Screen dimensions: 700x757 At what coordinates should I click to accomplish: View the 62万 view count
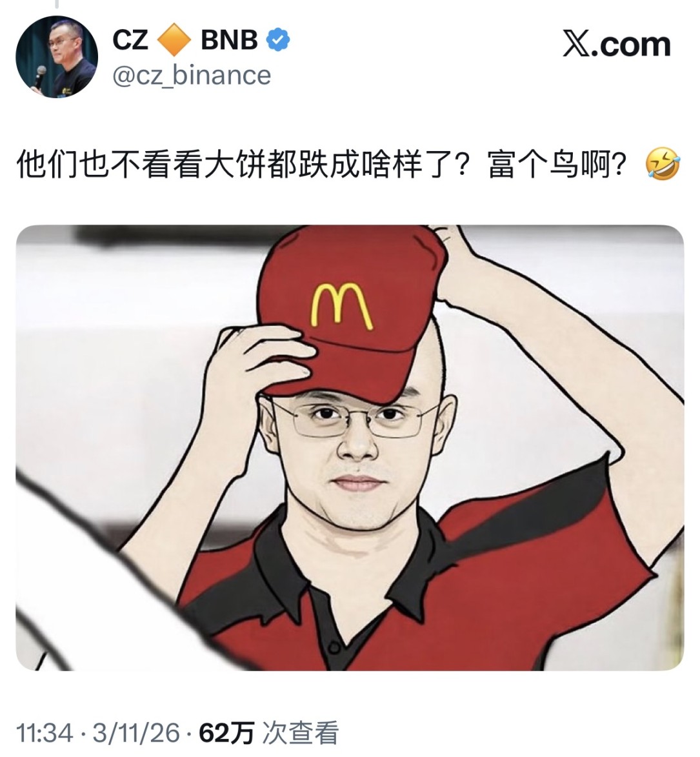click(x=226, y=732)
